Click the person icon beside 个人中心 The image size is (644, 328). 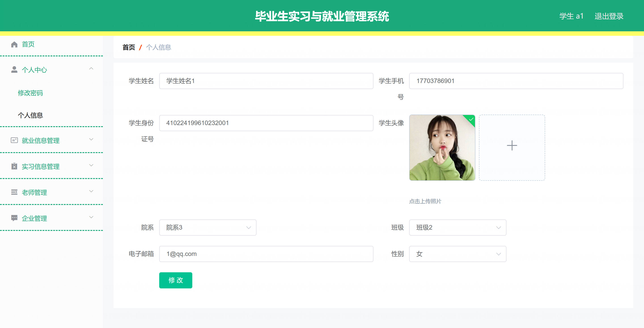pos(14,70)
